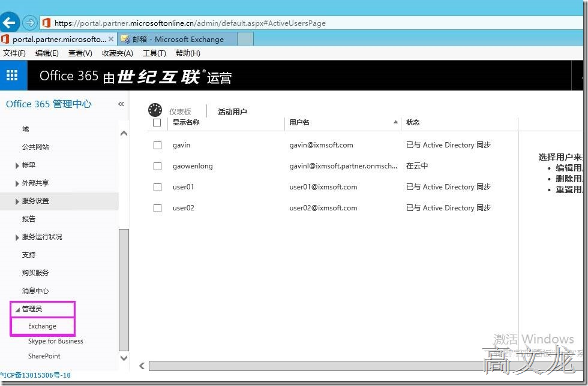Open the 编辑(E) menu
588x386 pixels.
(47, 53)
